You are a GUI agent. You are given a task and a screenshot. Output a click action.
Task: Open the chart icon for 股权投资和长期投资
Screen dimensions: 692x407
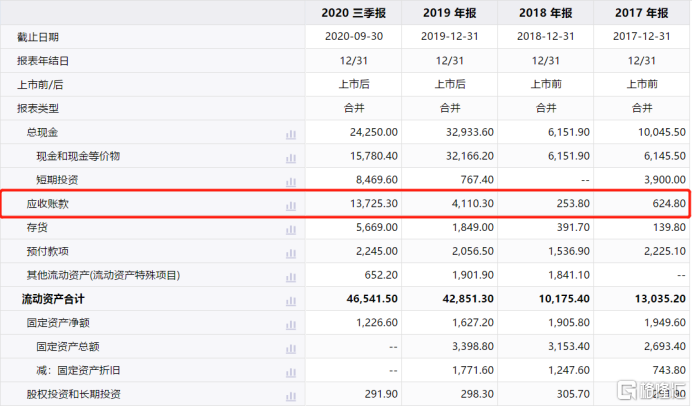(291, 395)
